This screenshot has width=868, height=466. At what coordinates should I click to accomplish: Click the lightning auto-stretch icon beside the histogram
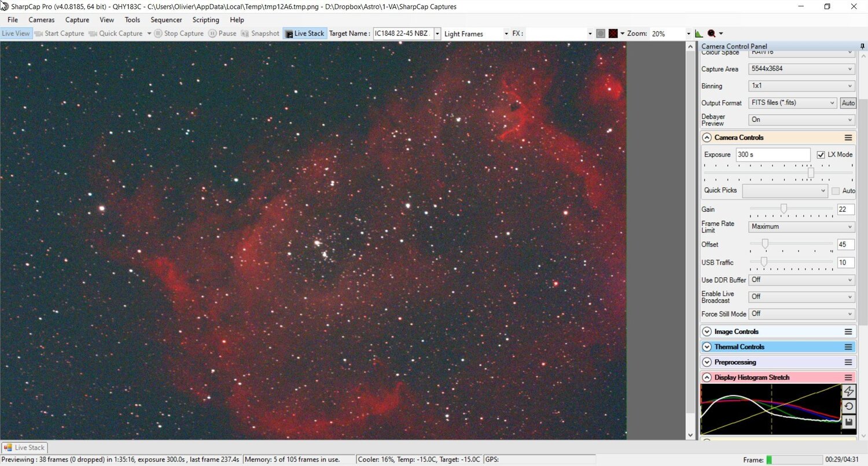(849, 391)
